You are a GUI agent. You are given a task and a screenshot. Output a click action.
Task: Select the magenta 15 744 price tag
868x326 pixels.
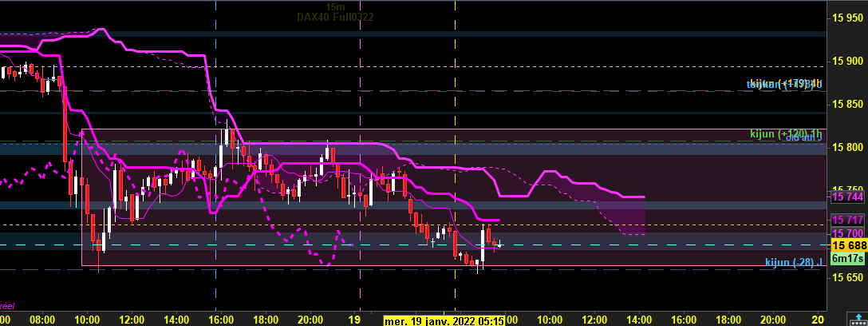[x=846, y=197]
